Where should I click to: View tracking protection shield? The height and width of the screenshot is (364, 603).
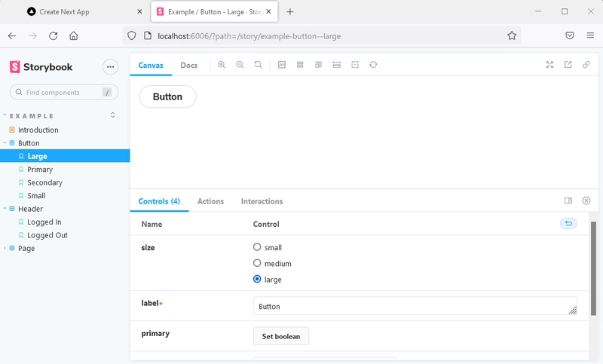pyautogui.click(x=131, y=35)
